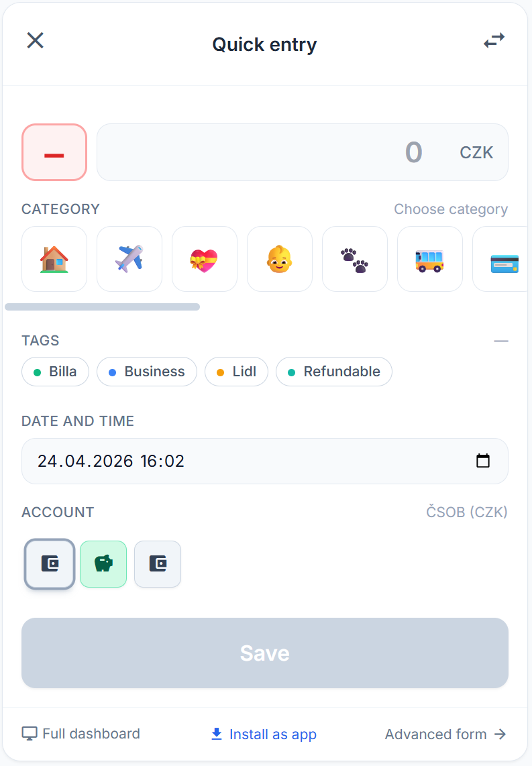The image size is (532, 766).
Task: Toggle the Business tag chip
Action: [x=147, y=372]
